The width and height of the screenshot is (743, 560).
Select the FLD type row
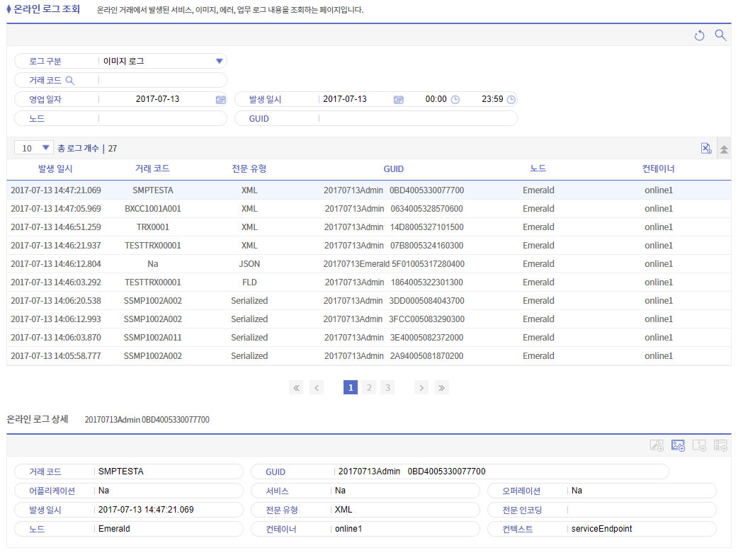click(x=368, y=282)
